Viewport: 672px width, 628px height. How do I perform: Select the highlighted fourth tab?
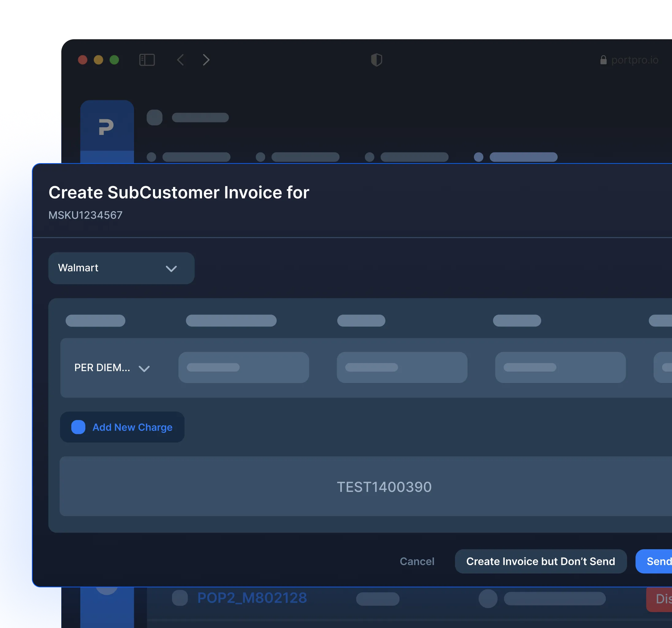click(523, 157)
